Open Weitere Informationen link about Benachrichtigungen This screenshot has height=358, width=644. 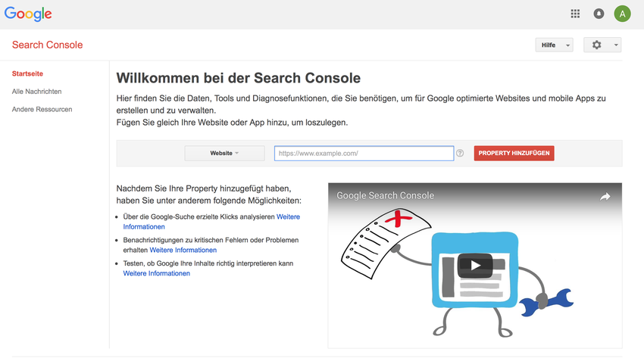(183, 251)
